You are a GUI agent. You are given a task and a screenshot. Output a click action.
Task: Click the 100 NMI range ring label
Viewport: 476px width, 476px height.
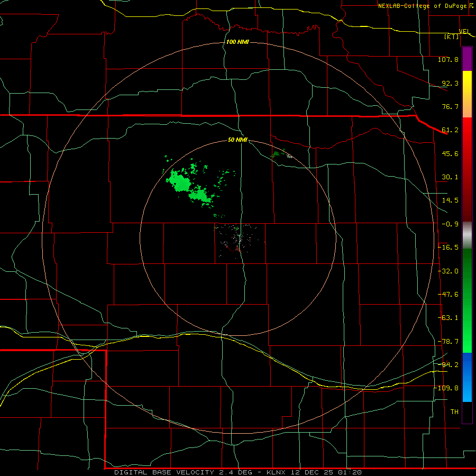237,42
